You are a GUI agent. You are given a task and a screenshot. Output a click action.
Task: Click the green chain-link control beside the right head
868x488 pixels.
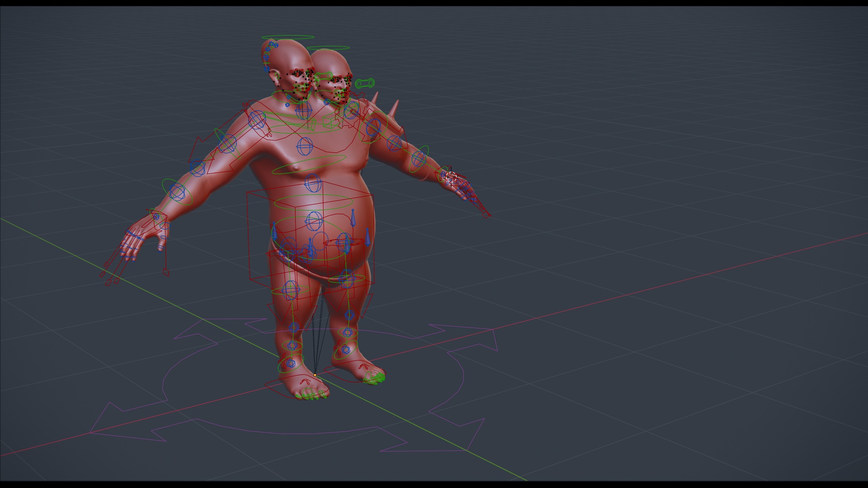pos(365,84)
